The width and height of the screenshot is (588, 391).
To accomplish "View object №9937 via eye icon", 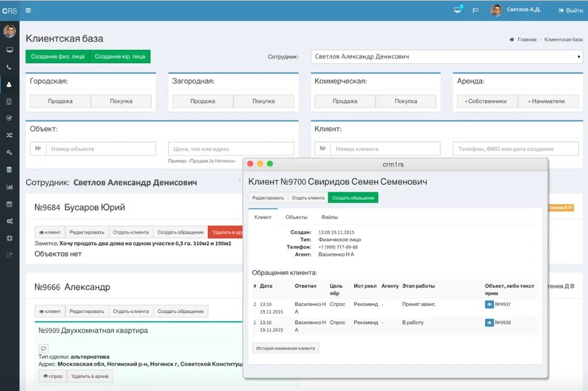I will (489, 305).
